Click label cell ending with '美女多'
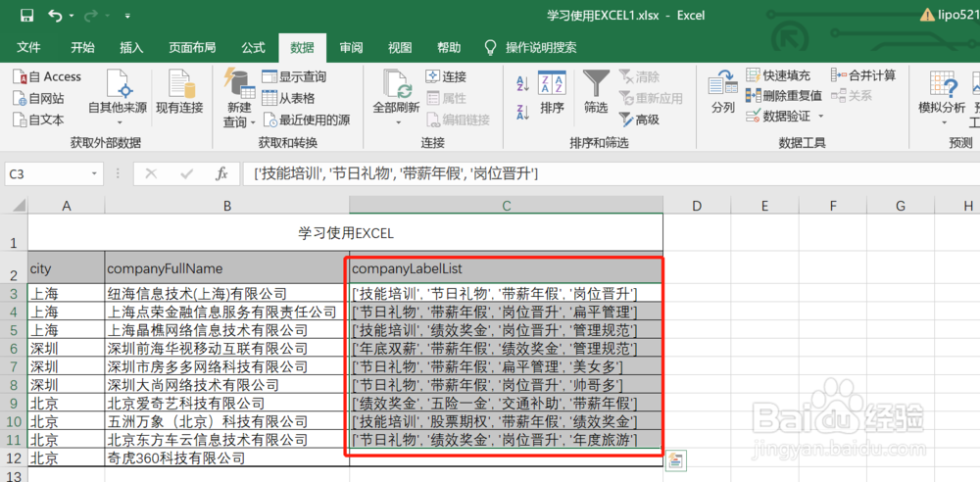Viewport: 980px width, 482px height. (x=507, y=366)
